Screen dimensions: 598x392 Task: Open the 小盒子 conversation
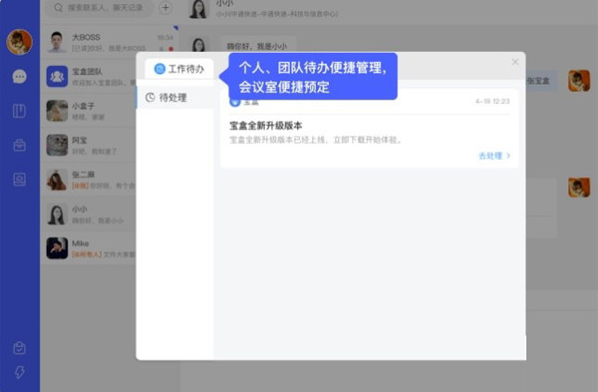tap(88, 111)
